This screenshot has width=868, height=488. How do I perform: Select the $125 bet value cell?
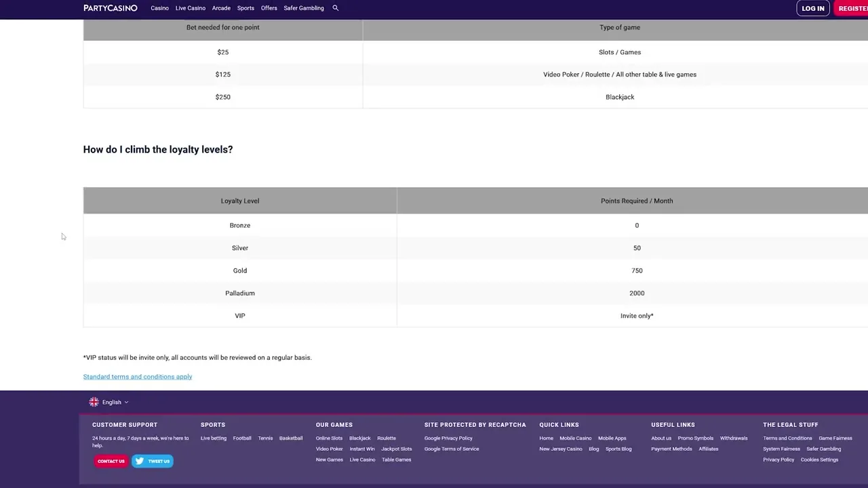[x=223, y=75]
